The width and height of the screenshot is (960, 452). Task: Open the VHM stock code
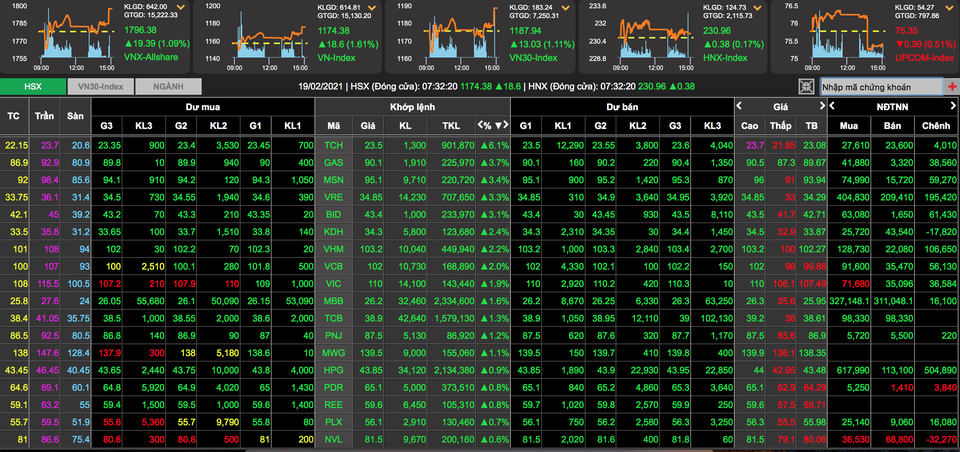(334, 249)
